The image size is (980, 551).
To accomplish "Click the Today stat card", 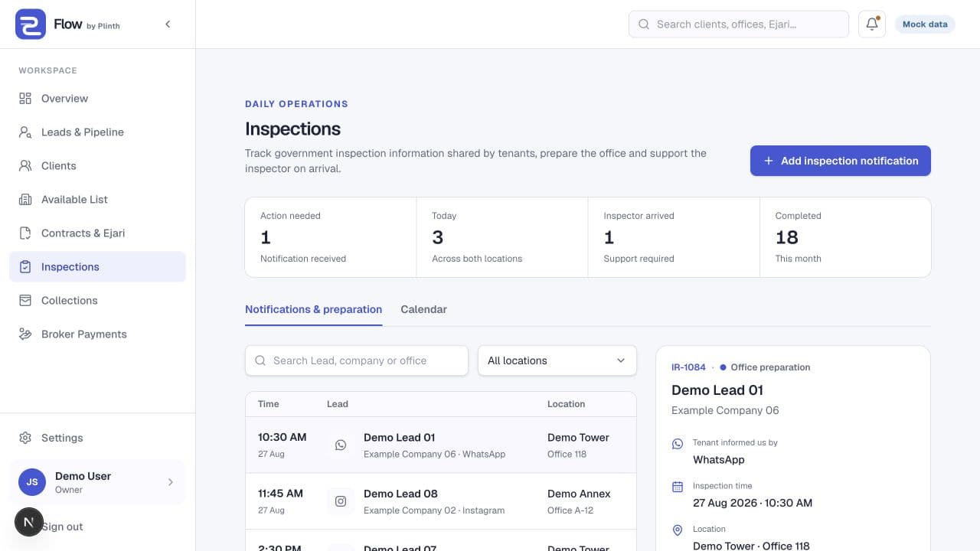I will pos(502,237).
